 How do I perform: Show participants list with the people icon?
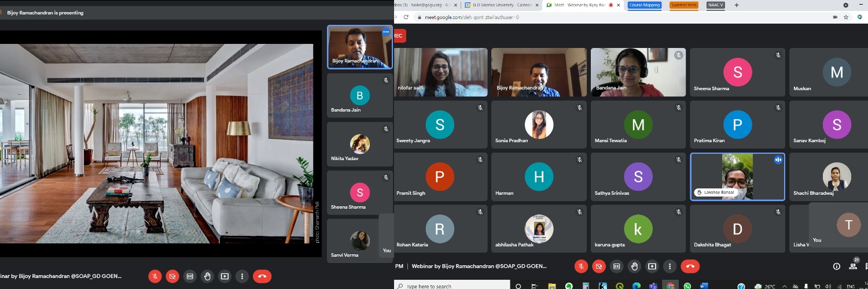(853, 266)
